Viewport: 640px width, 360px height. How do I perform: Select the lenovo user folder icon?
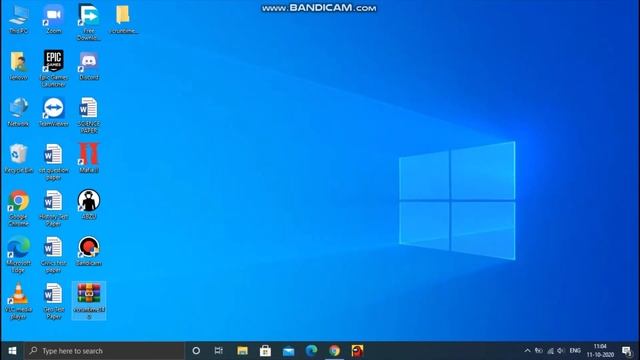[18, 66]
